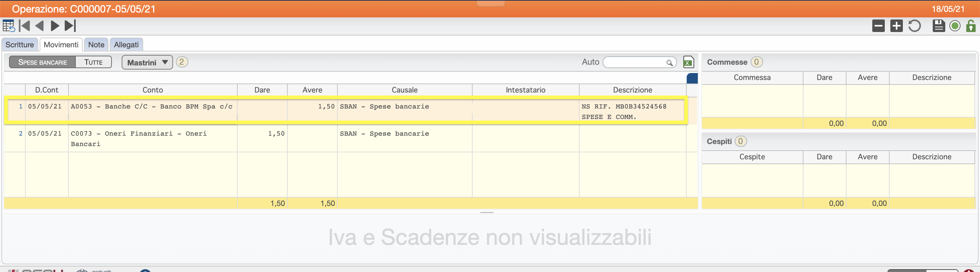Click the Conto column header

pos(153,90)
